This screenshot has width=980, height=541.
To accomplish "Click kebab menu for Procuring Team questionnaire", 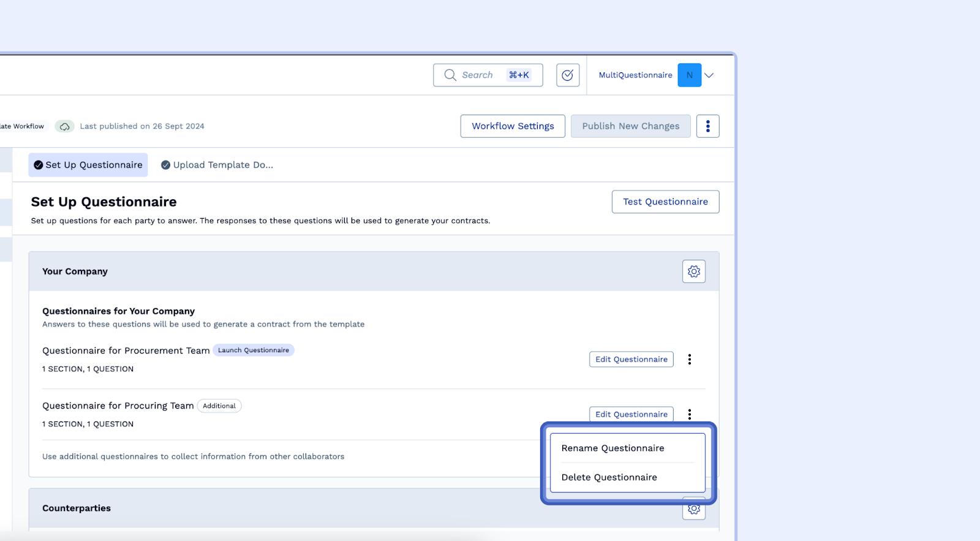I will [689, 414].
